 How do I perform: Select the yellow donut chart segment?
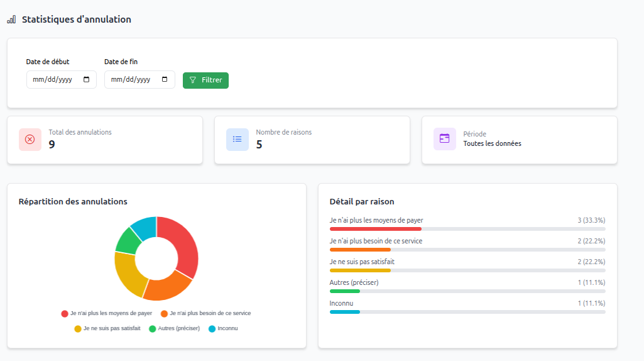(127, 274)
